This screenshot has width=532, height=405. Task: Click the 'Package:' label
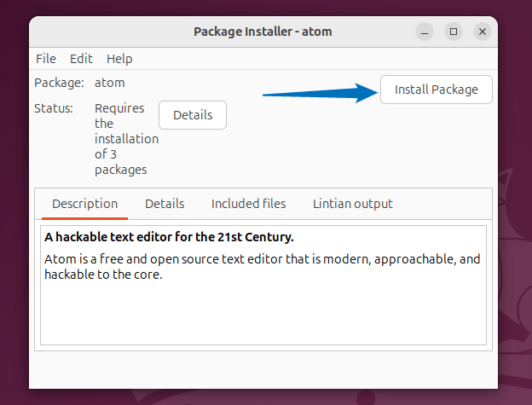coord(59,83)
